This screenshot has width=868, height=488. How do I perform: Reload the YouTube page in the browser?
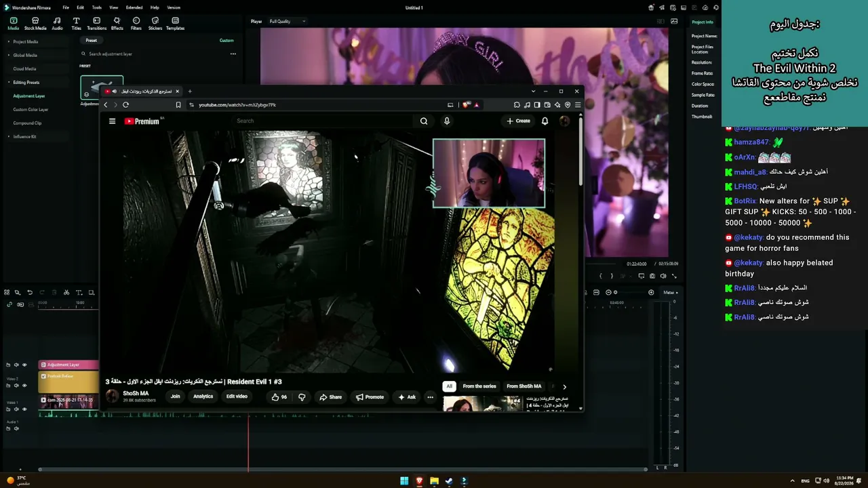coord(125,105)
